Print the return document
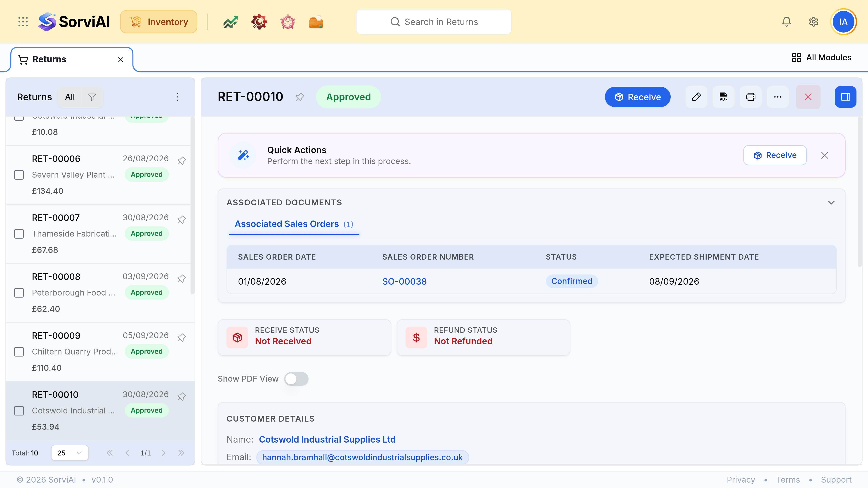The width and height of the screenshot is (868, 488). pyautogui.click(x=750, y=97)
